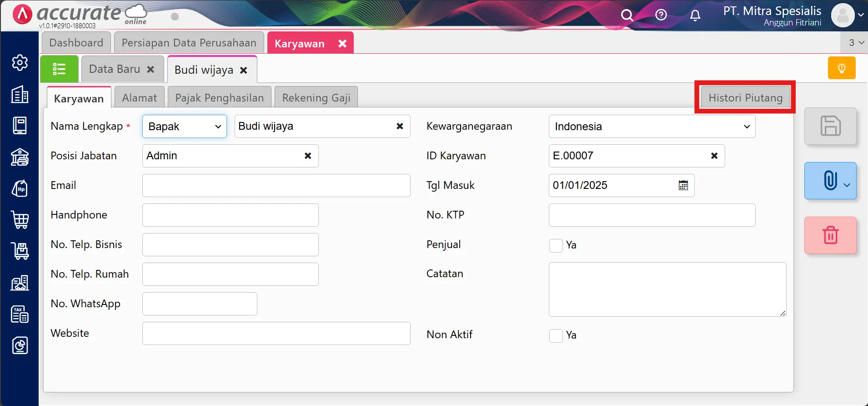Click the Histori Piutang button
The image size is (868, 406).
tap(745, 98)
